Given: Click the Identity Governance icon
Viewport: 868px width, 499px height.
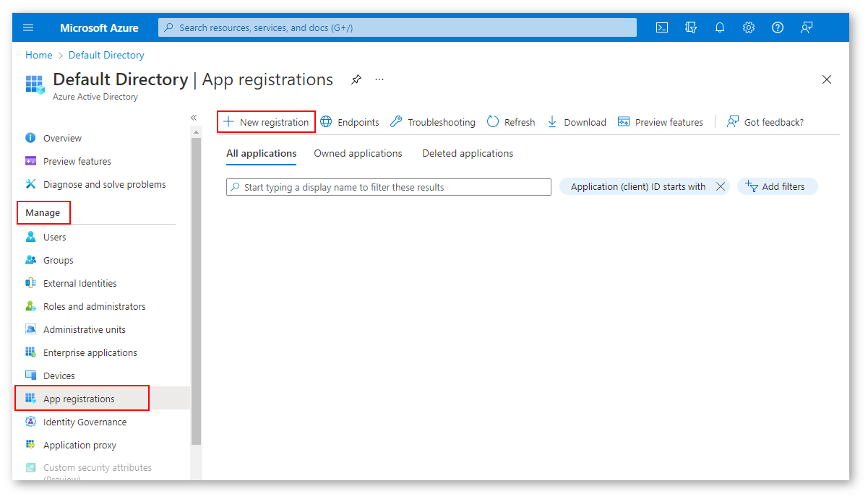Looking at the screenshot, I should (x=30, y=422).
